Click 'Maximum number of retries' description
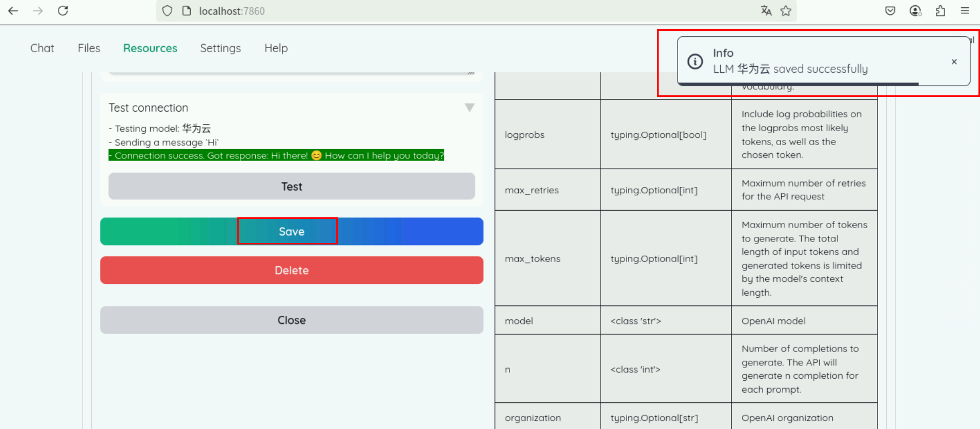 (x=805, y=190)
